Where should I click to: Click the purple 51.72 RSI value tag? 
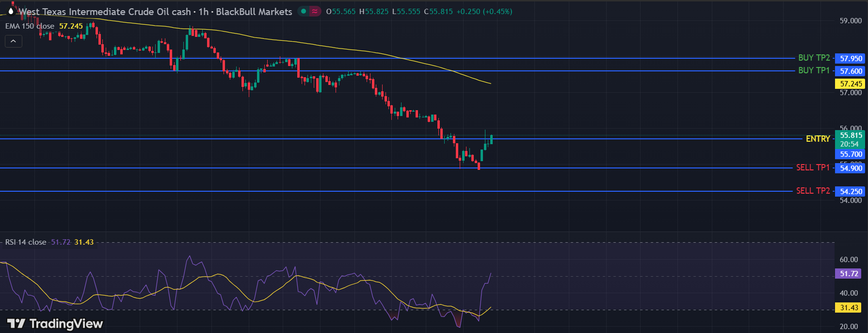(x=848, y=274)
